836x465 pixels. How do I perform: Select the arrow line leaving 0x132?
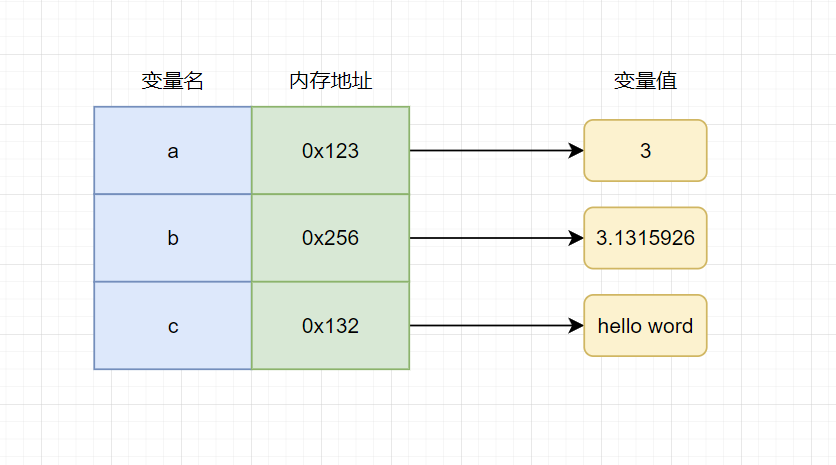click(x=490, y=326)
